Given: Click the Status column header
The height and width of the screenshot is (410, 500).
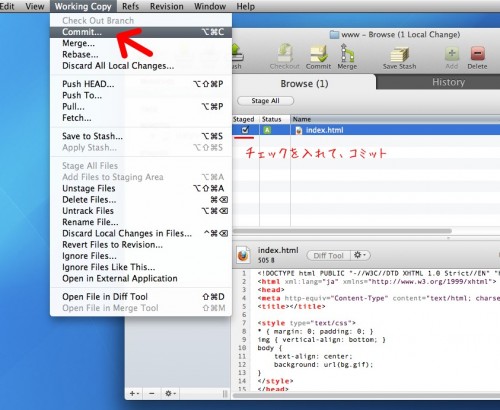Looking at the screenshot, I should (274, 119).
